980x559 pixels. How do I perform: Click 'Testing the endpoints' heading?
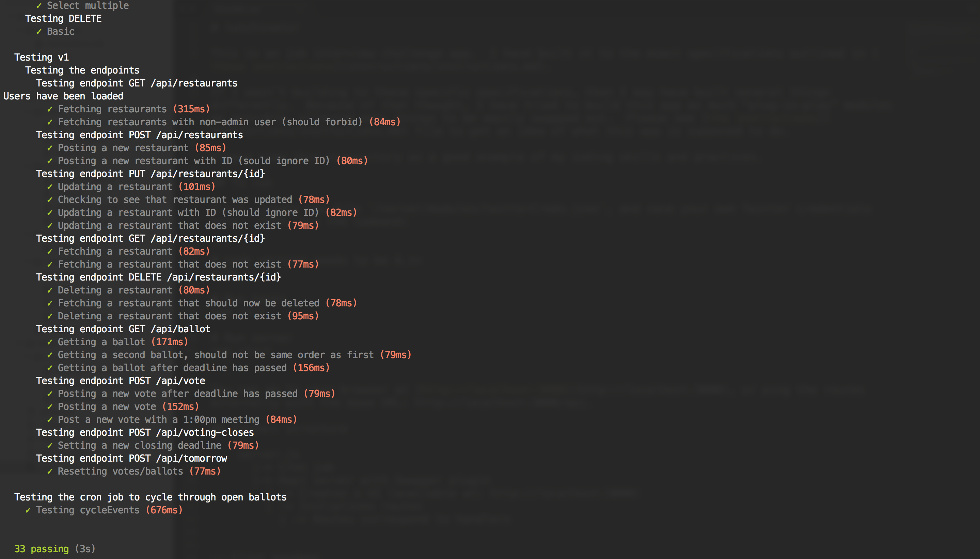(82, 70)
